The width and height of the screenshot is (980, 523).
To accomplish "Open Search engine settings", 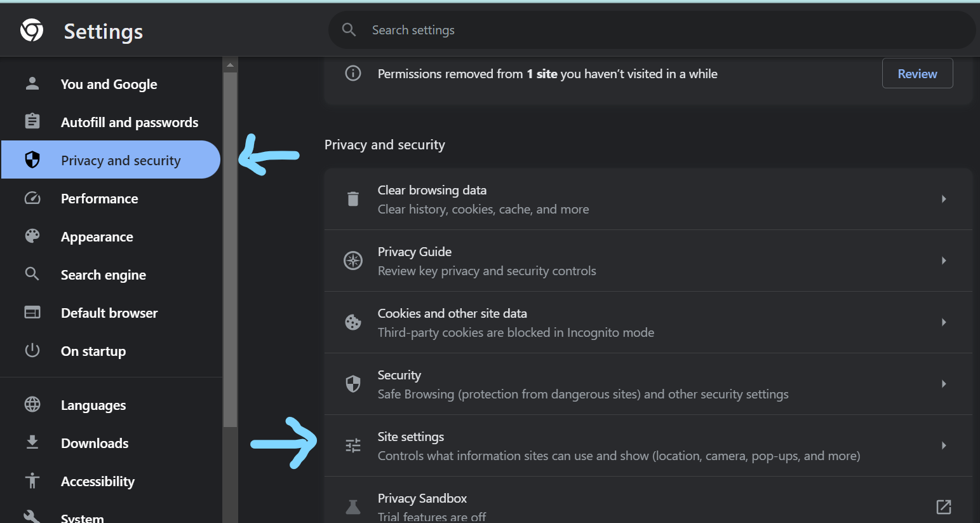I will (x=111, y=275).
